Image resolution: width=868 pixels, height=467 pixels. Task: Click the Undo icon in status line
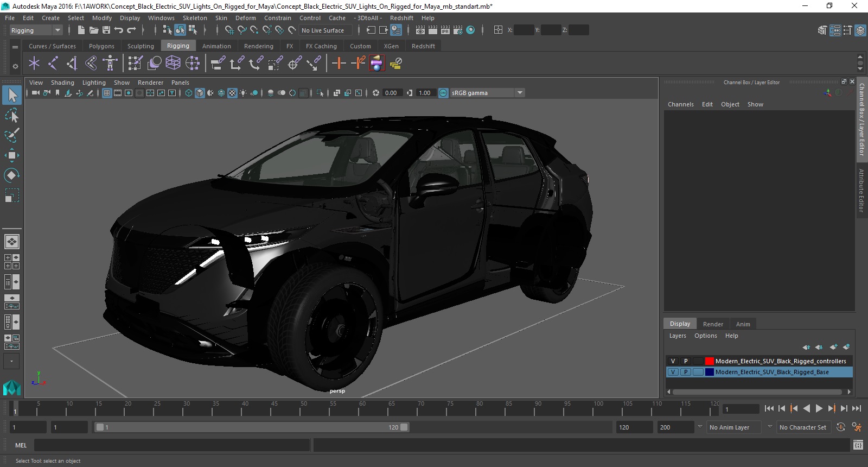point(119,30)
